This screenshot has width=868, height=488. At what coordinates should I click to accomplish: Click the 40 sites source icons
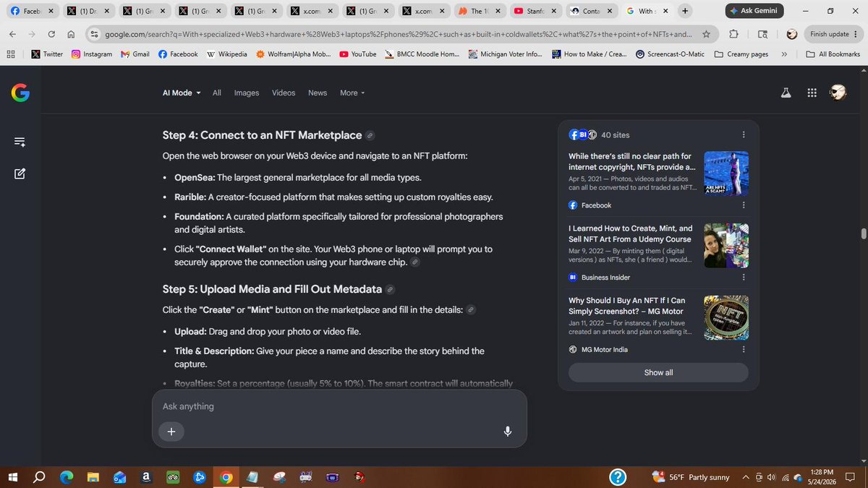pos(583,134)
